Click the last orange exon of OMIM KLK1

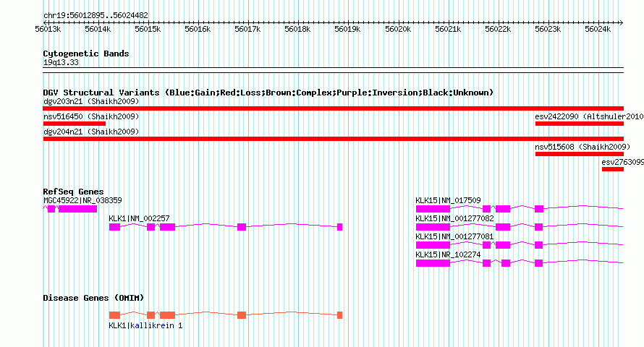339,315
